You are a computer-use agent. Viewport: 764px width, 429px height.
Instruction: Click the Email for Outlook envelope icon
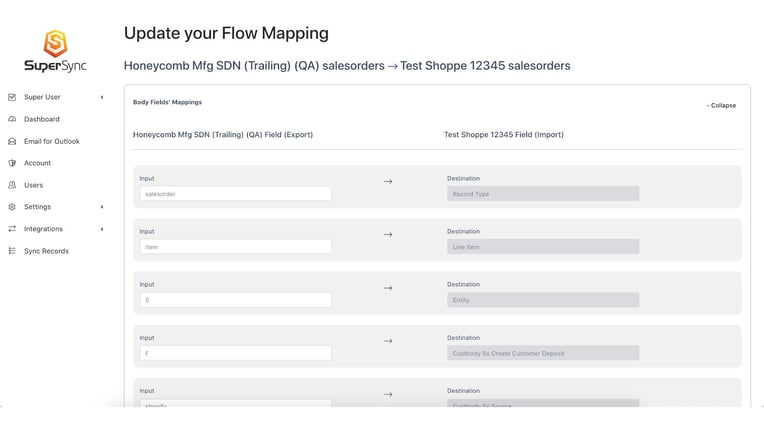12,141
